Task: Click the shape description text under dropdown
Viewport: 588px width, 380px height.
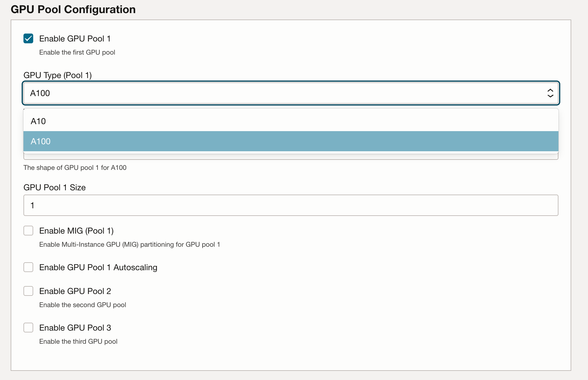Action: coord(75,167)
